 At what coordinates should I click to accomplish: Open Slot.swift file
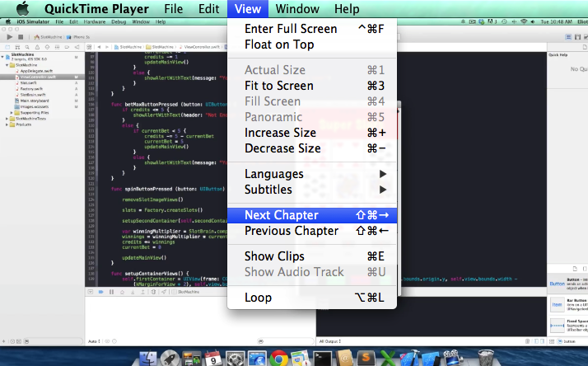[28, 83]
